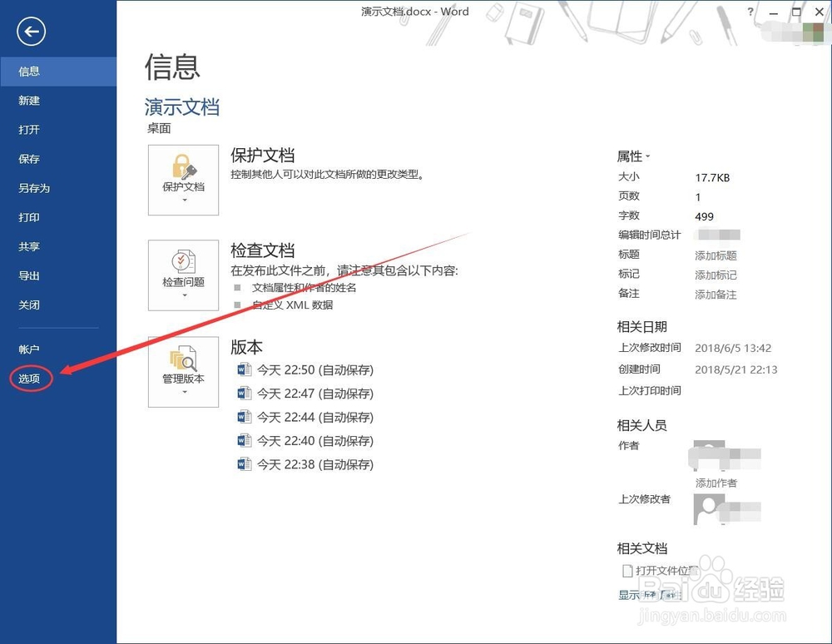Image resolution: width=832 pixels, height=644 pixels.
Task: Select 导出 in the left sidebar
Action: tap(58, 275)
